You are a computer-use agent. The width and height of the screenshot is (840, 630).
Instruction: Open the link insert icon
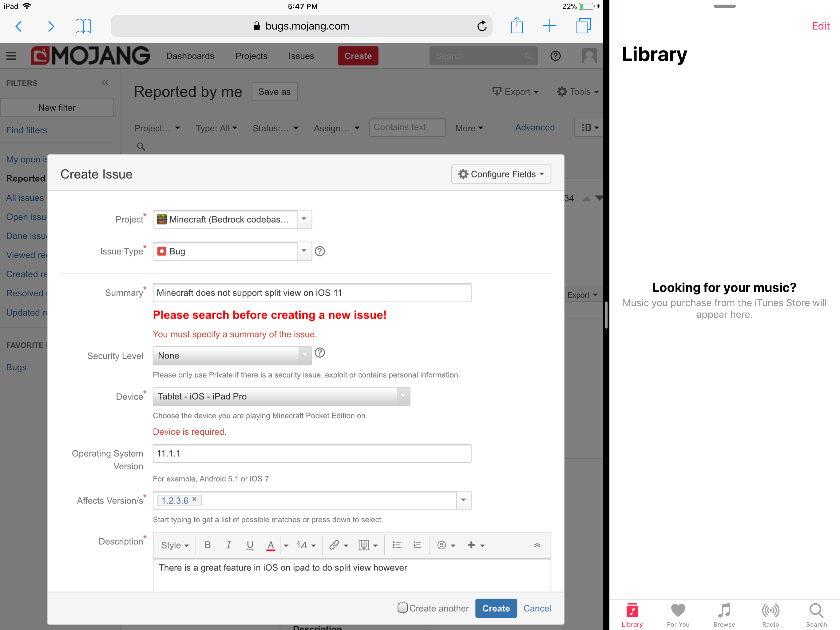(334, 545)
